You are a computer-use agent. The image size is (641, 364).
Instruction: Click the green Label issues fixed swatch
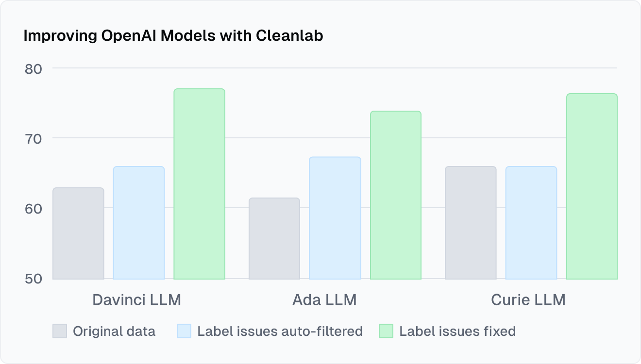point(386,331)
